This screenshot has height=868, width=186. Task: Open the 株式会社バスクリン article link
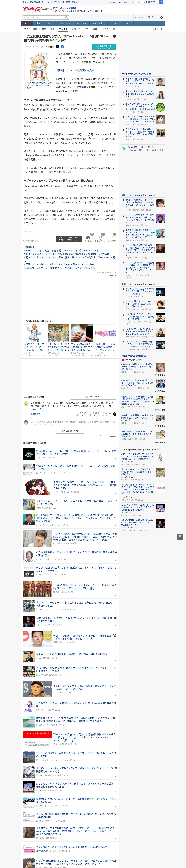(x=76, y=719)
